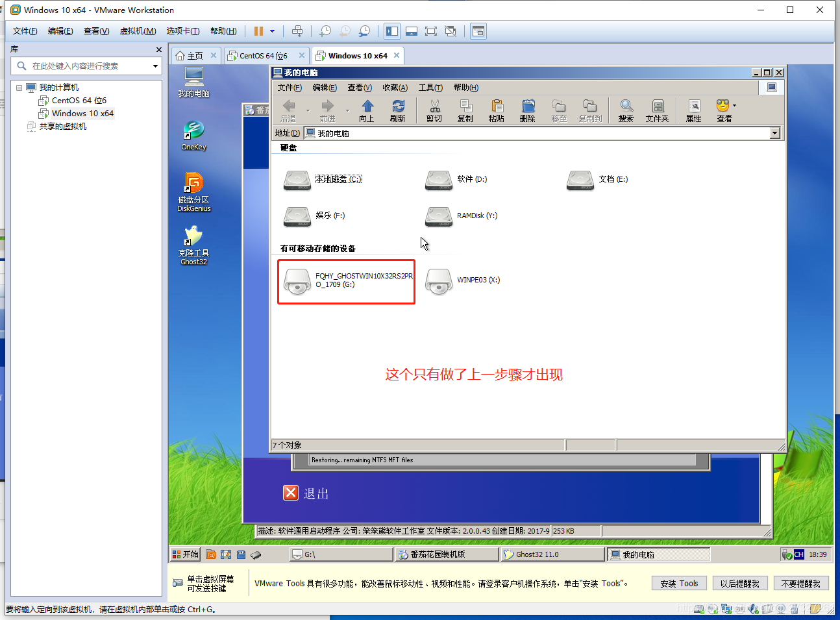Click the 刷新 refresh toolbar icon
Viewport: 840px width, 620px height.
click(398, 110)
